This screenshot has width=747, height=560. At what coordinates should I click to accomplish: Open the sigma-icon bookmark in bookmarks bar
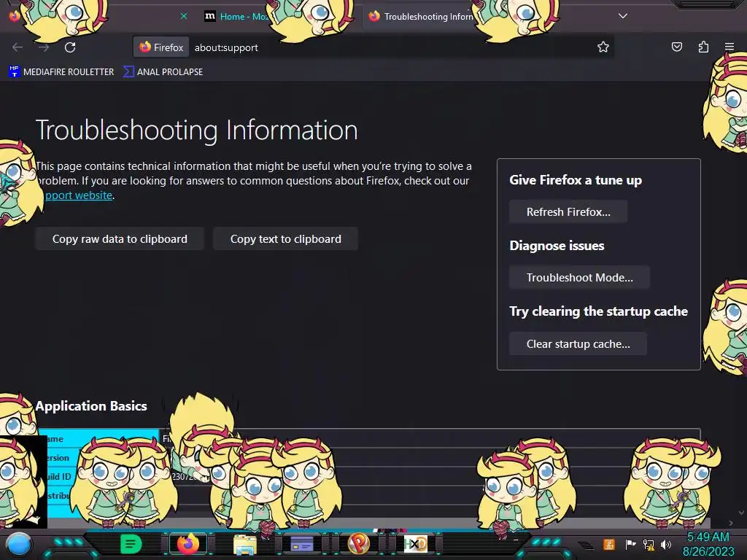click(x=163, y=72)
